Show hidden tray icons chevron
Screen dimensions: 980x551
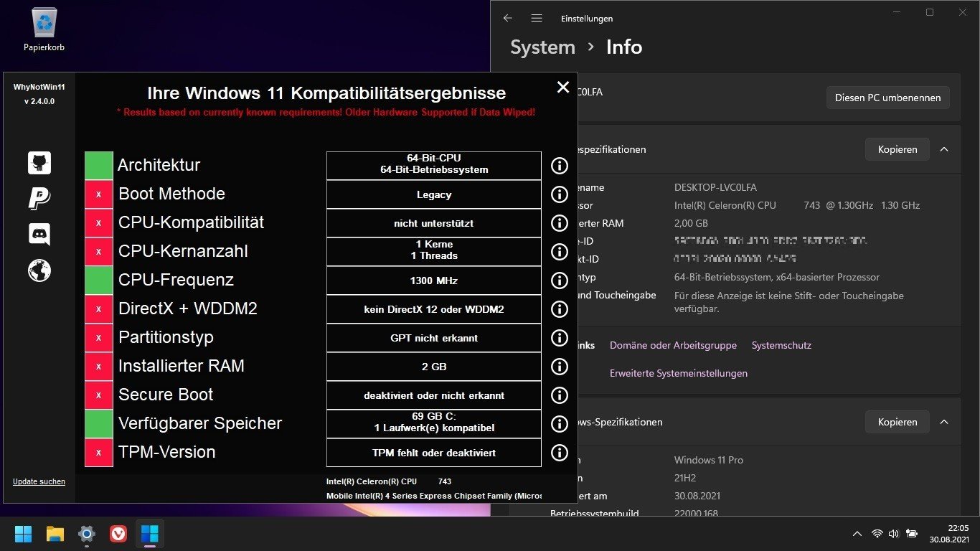[857, 534]
